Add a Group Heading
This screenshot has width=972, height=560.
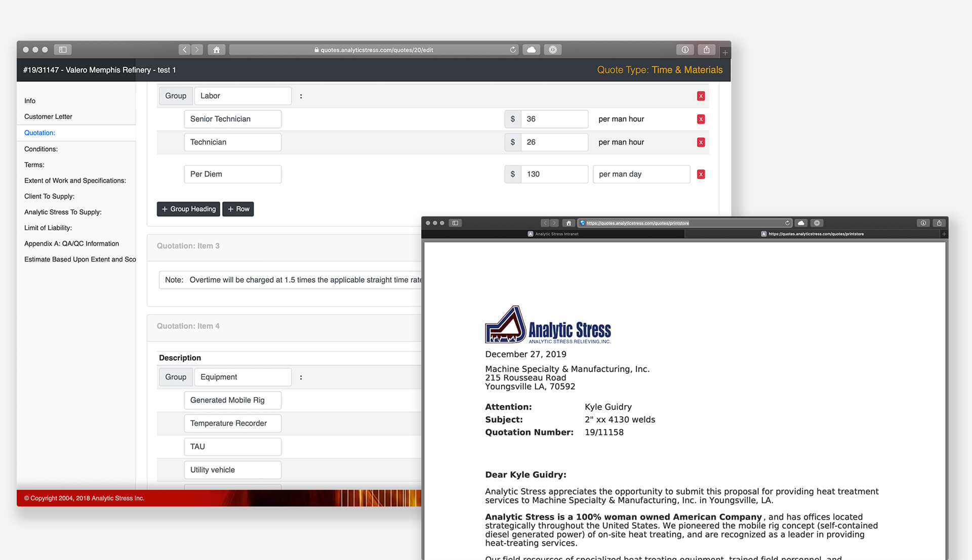pos(188,209)
